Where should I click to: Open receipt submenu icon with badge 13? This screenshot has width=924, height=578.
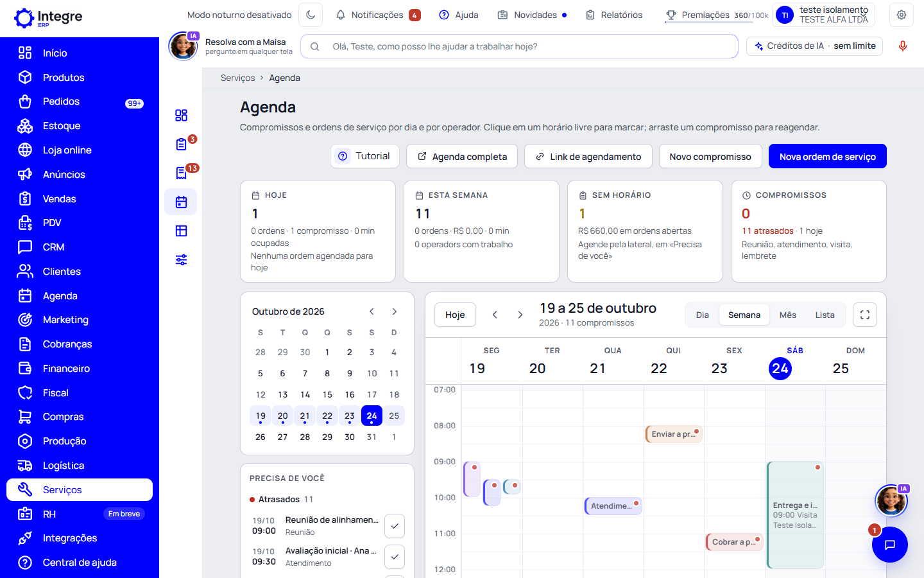(x=182, y=173)
